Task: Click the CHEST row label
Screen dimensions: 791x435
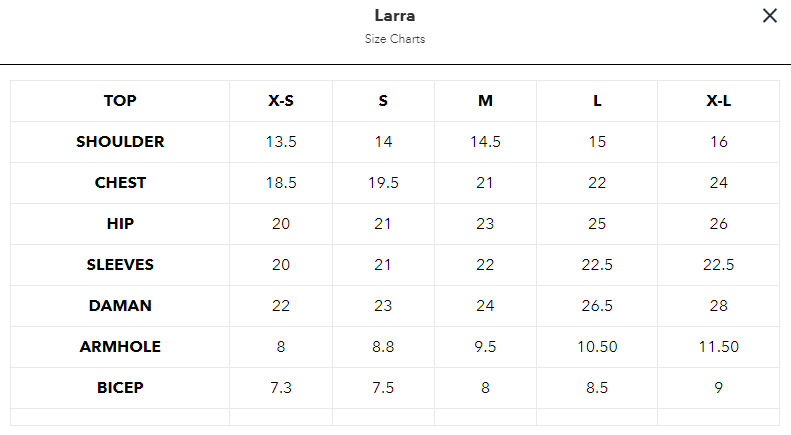Action: (x=120, y=183)
